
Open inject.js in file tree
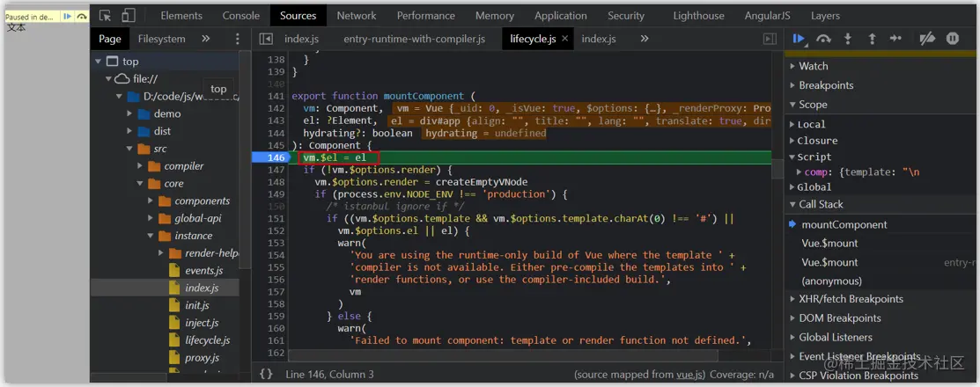(x=202, y=324)
